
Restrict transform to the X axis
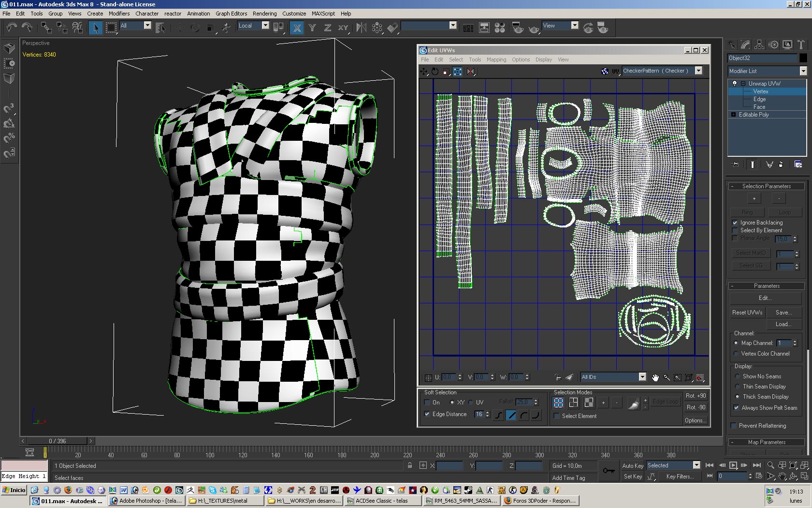297,28
